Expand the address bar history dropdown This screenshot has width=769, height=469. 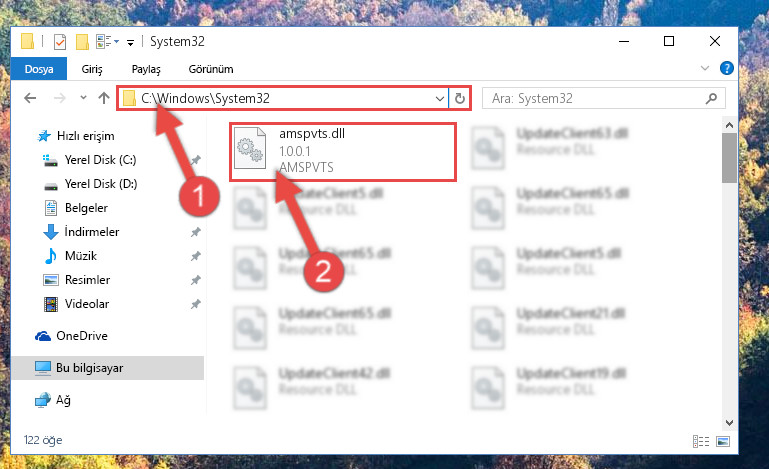[x=439, y=99]
